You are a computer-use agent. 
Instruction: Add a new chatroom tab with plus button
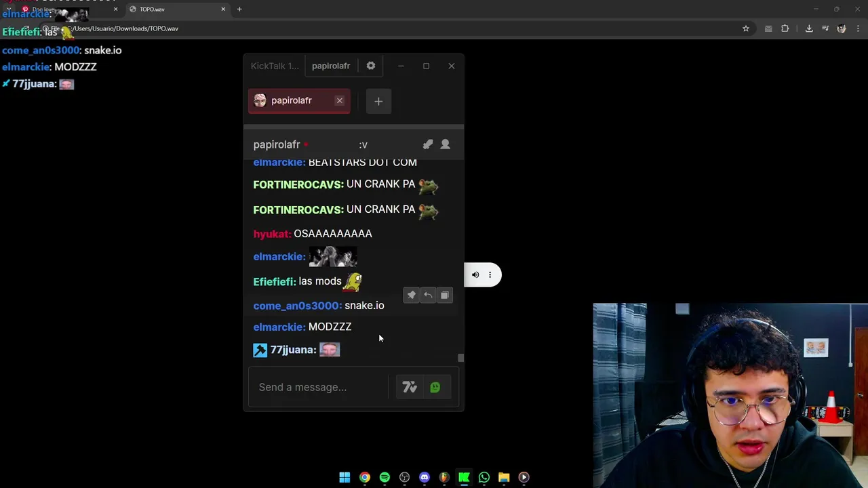click(x=378, y=101)
